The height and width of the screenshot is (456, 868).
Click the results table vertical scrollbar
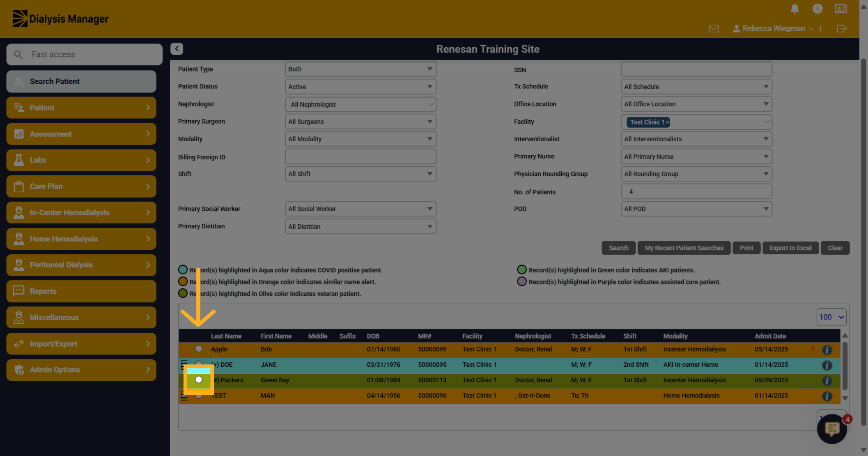point(845,366)
